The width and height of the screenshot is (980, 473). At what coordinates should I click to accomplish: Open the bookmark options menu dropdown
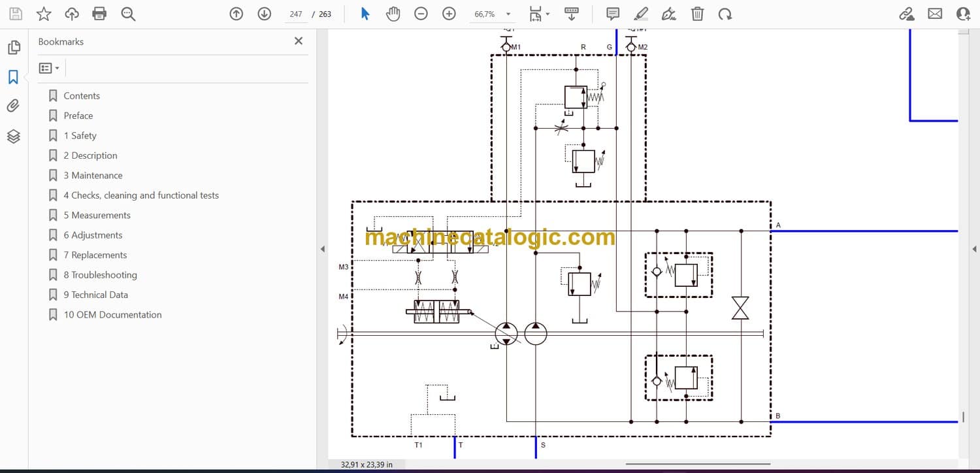coord(49,68)
